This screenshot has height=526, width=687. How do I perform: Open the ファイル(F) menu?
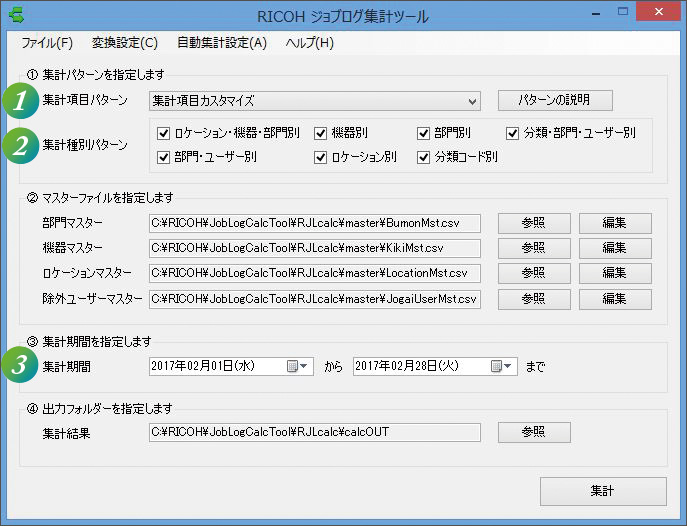[x=47, y=43]
